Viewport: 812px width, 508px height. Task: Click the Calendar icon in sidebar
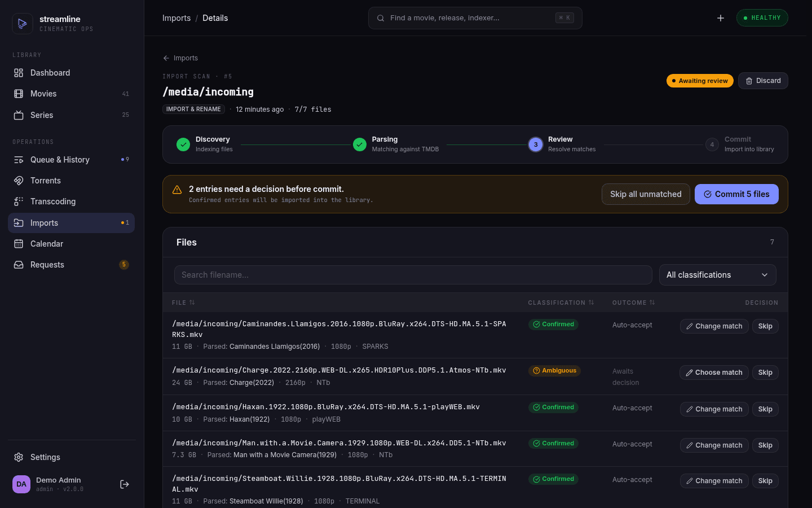19,244
